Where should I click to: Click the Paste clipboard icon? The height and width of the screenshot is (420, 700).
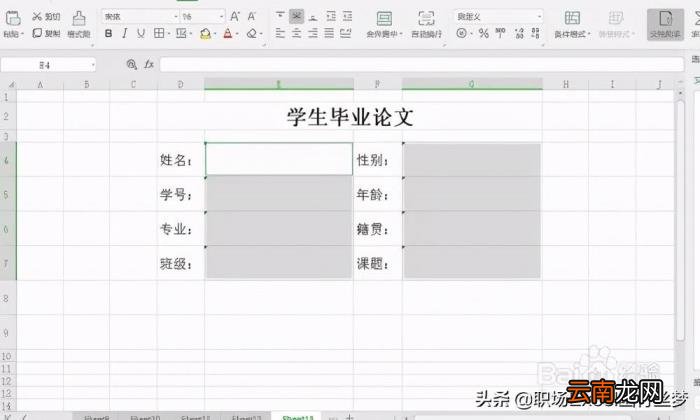13,18
